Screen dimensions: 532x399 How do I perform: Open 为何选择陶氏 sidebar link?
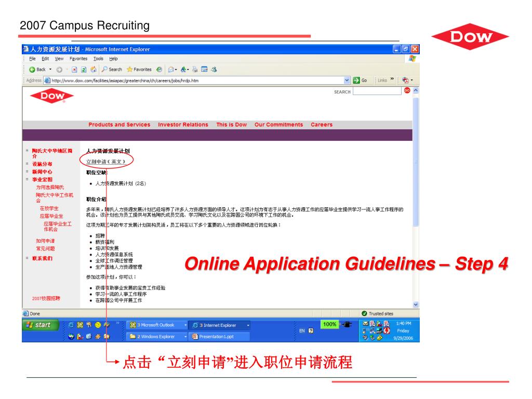coord(50,187)
